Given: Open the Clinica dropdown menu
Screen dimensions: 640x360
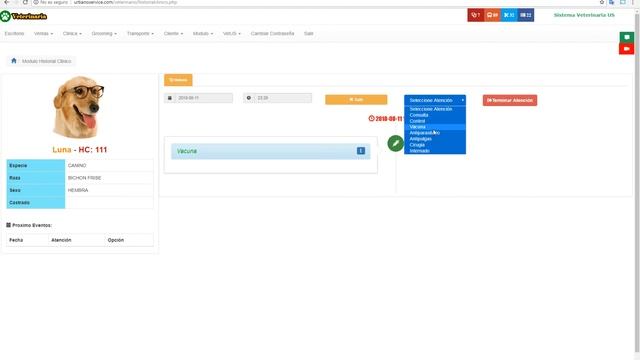Looking at the screenshot, I should click(x=72, y=33).
